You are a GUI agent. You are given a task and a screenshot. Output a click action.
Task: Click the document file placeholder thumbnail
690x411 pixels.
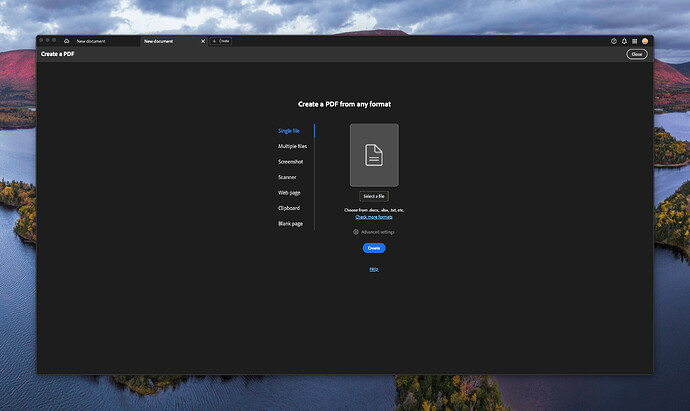(374, 155)
